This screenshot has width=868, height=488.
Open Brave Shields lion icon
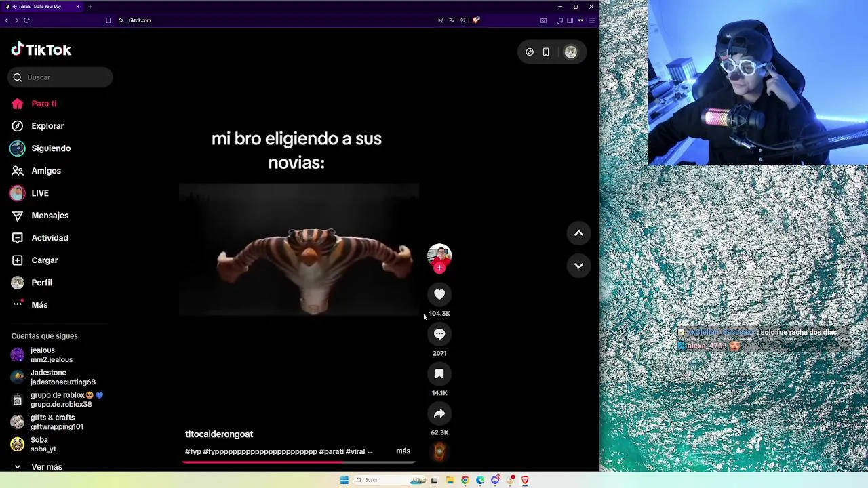476,20
